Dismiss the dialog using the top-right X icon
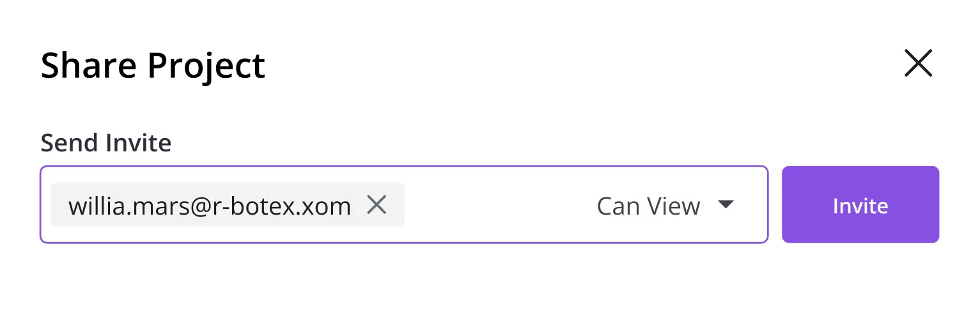Screen dimensions: 980x336 point(918,64)
